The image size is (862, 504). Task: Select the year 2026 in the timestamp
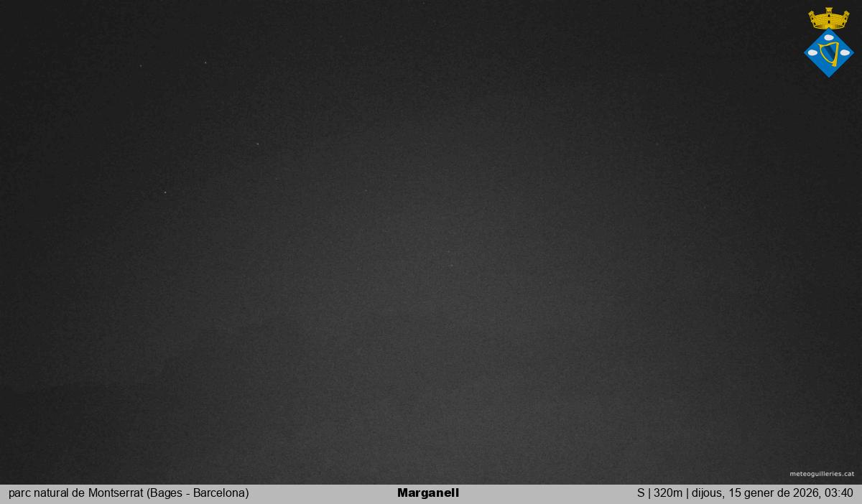coord(805,493)
